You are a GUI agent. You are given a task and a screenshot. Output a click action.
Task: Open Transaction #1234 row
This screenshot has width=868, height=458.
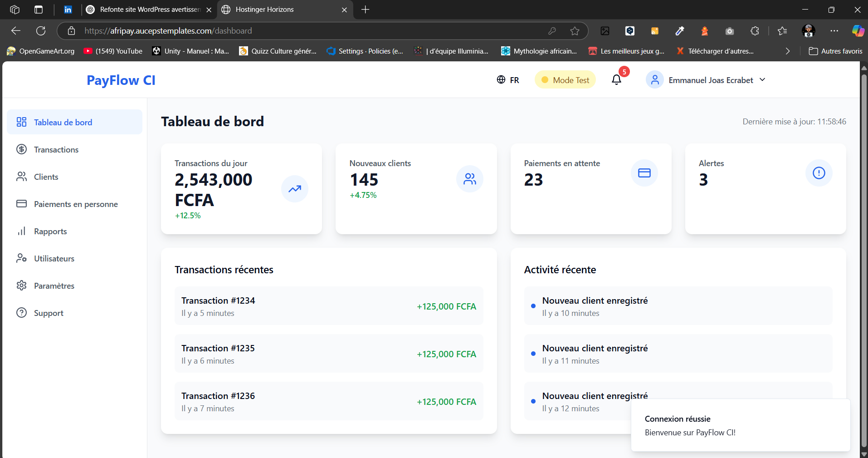coord(329,306)
